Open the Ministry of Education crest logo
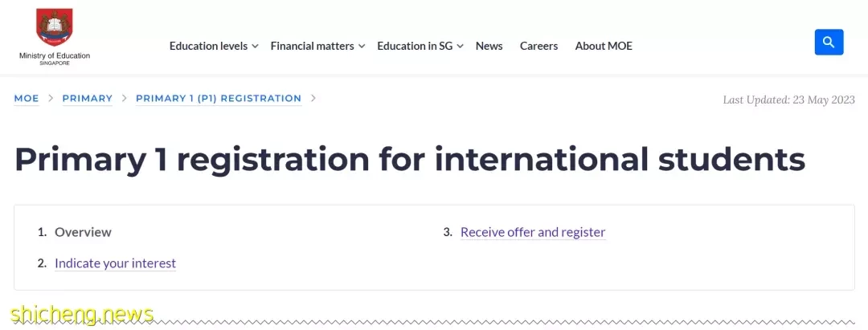This screenshot has width=868, height=330. point(55,27)
